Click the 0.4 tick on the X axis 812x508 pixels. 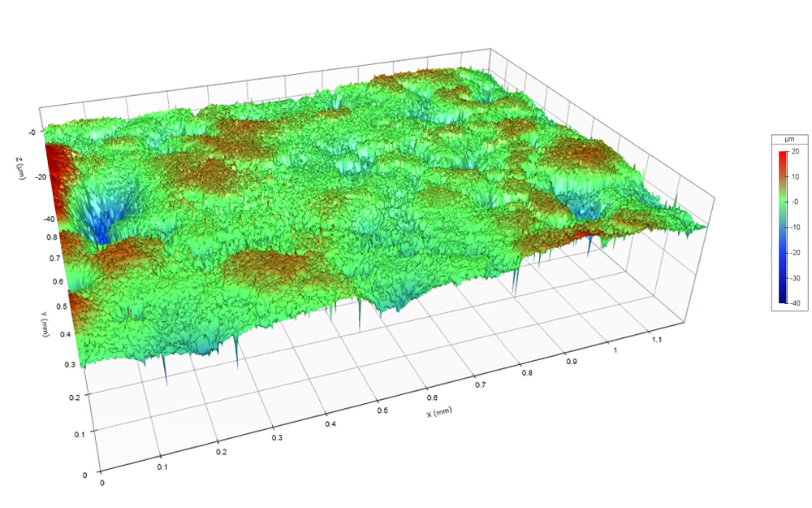(x=330, y=424)
